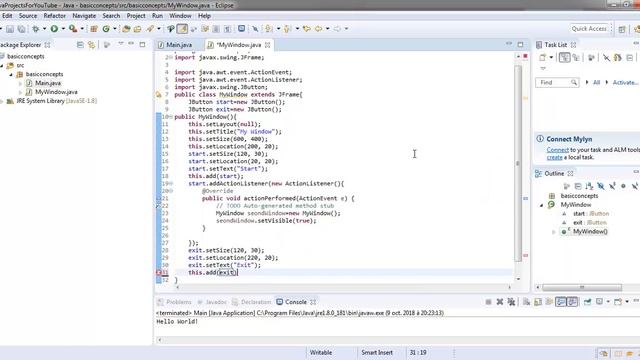
Task: Open Package Explorer view menu triangle
Action: (120, 43)
